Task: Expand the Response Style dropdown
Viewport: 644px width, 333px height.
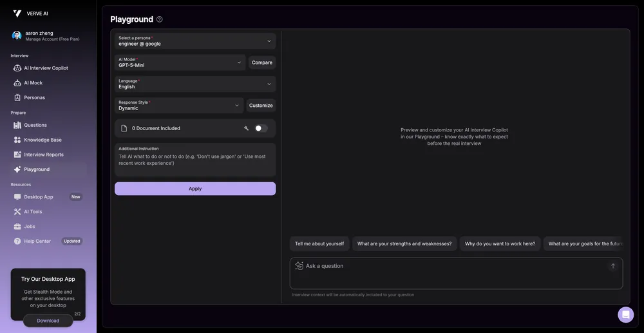Action: [180, 106]
